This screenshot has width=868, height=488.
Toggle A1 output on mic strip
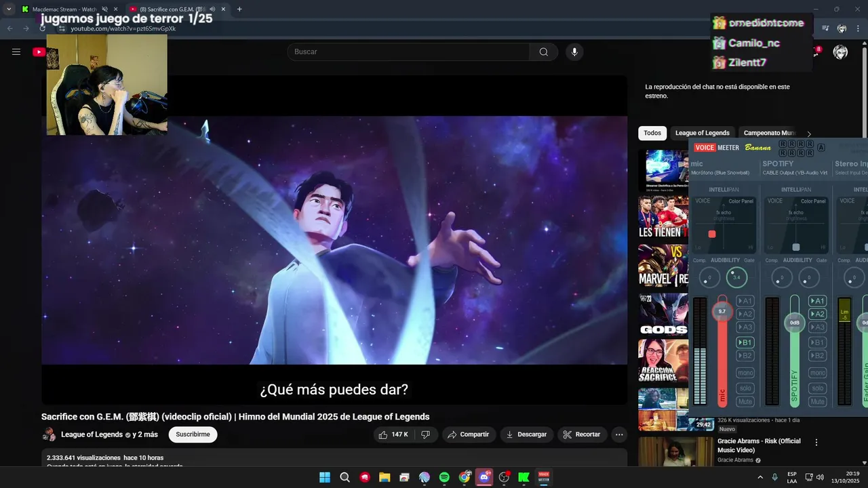pos(745,301)
